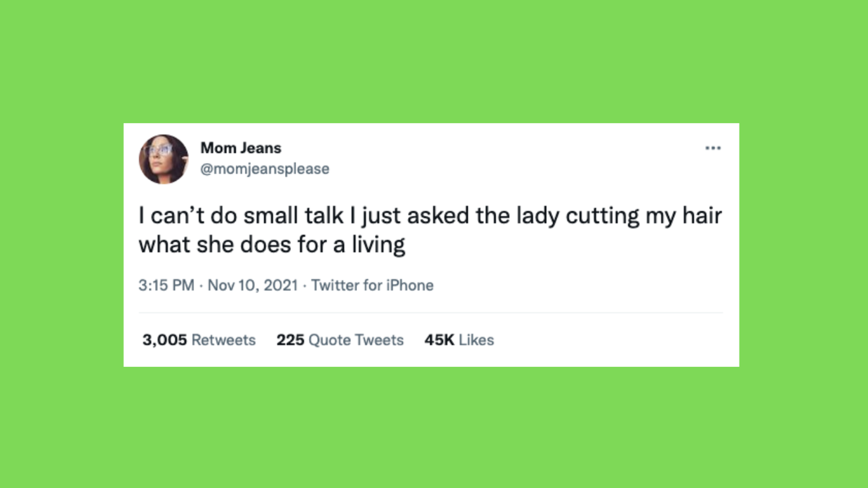Click the Twitter for iPhone source
Image resolution: width=868 pixels, height=488 pixels.
tap(372, 285)
